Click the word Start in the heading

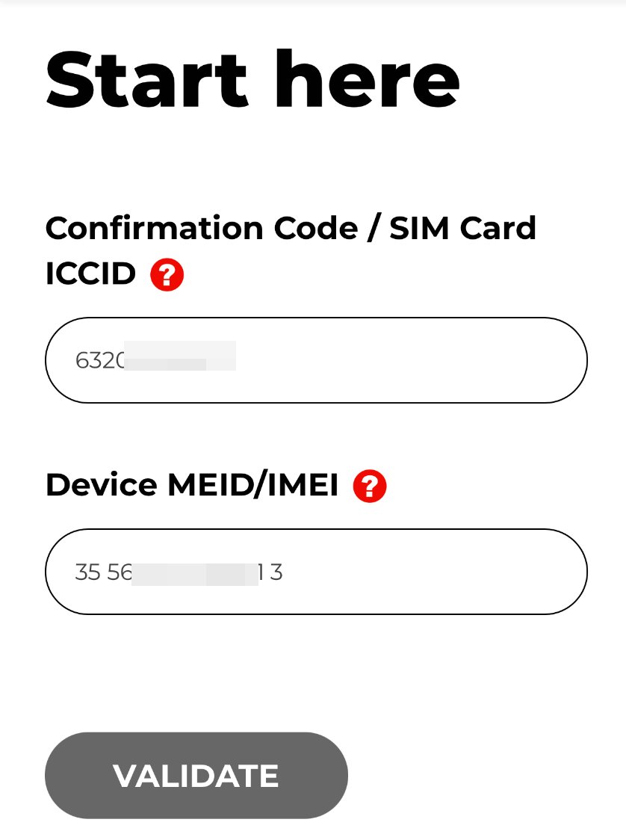pos(148,81)
